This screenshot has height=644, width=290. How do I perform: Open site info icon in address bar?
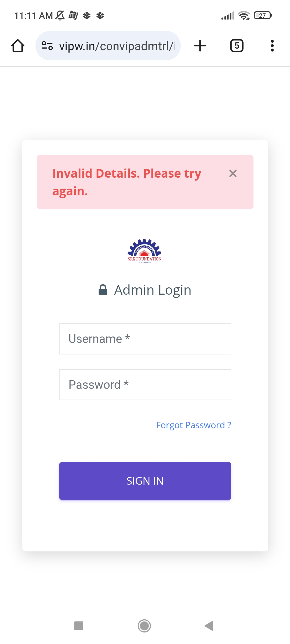47,46
